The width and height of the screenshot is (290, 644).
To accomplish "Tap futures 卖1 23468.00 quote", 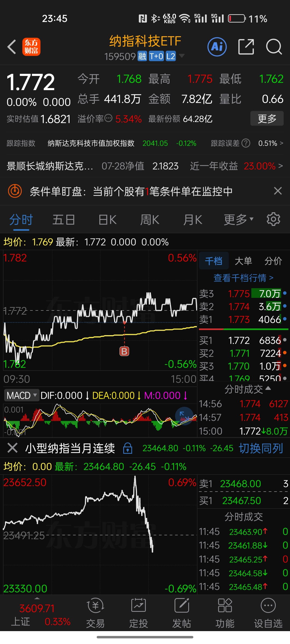I will (x=244, y=484).
